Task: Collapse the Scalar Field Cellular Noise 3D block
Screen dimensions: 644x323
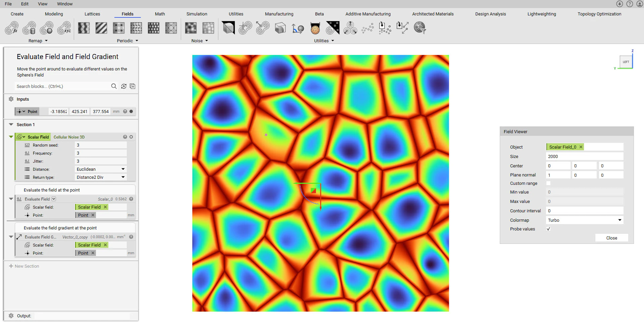Action: pyautogui.click(x=11, y=137)
